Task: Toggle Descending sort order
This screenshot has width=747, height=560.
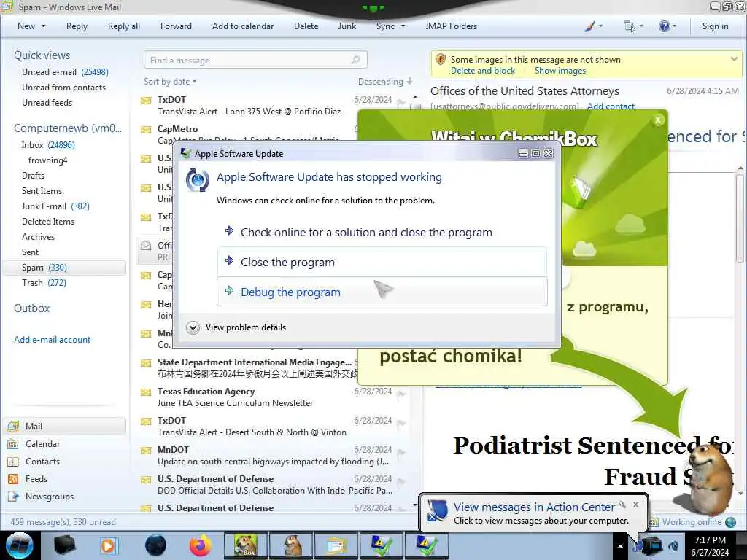Action: 385,82
